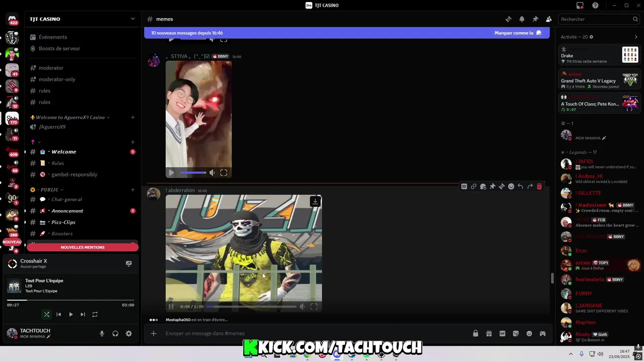Screen dimensions: 644x362
Task: Mute abderrahim's video sound
Action: (302, 306)
